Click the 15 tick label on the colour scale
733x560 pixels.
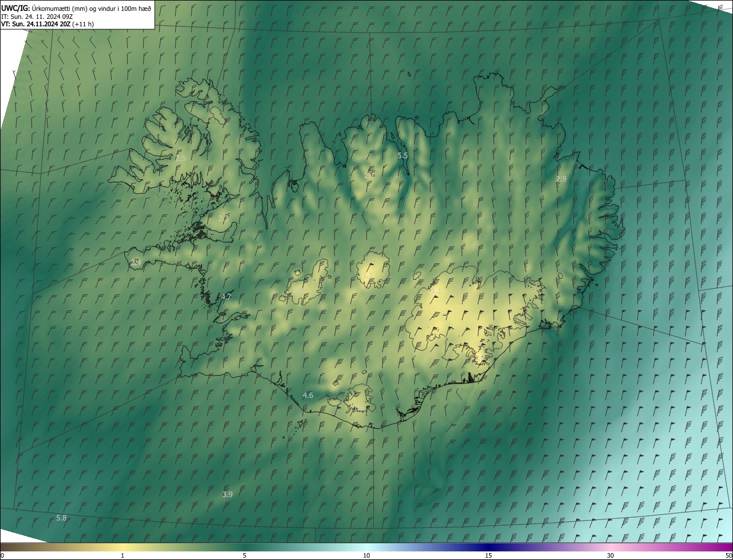pyautogui.click(x=488, y=555)
